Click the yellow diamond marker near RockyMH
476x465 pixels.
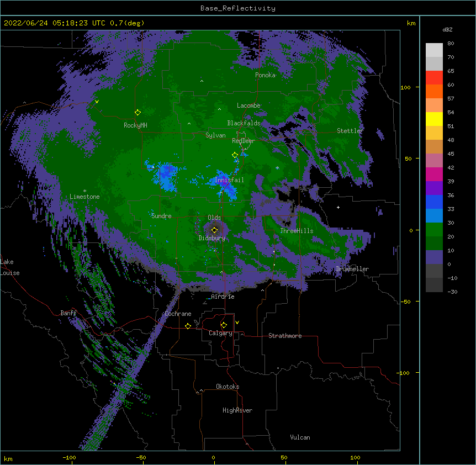(137, 112)
